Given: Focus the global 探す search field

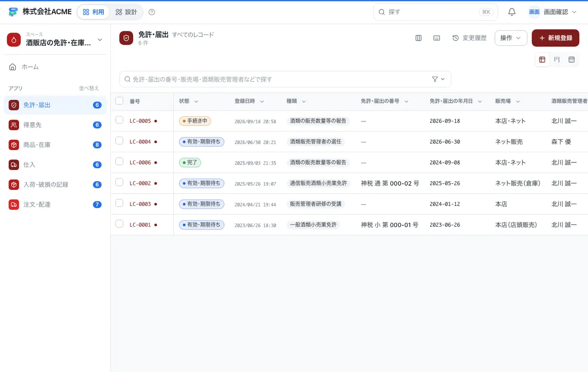Looking at the screenshot, I should pyautogui.click(x=435, y=12).
